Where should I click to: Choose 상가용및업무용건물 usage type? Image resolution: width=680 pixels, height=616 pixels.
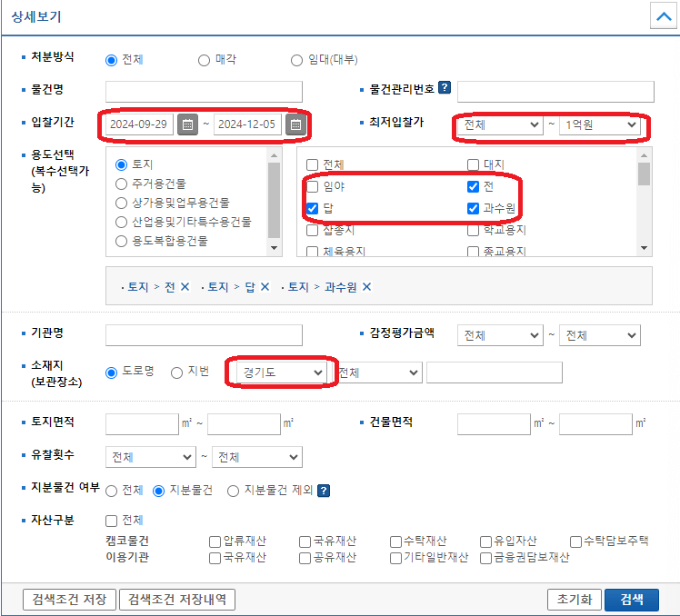122,203
